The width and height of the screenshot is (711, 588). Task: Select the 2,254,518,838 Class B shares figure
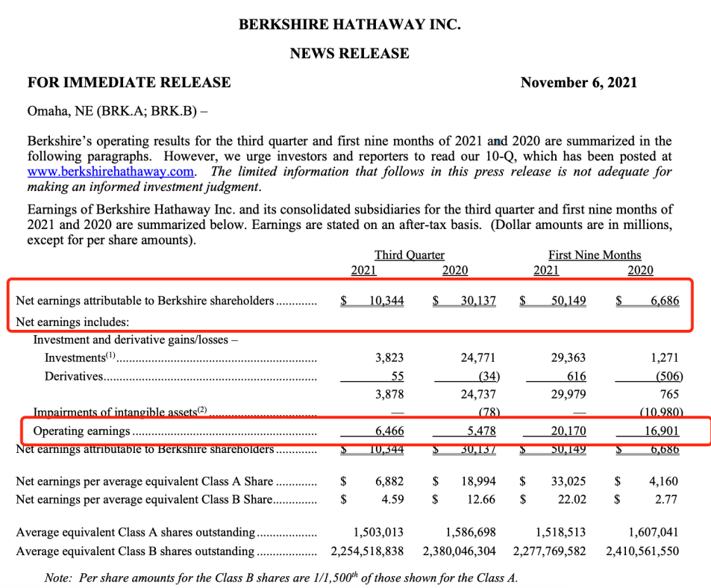[366, 551]
